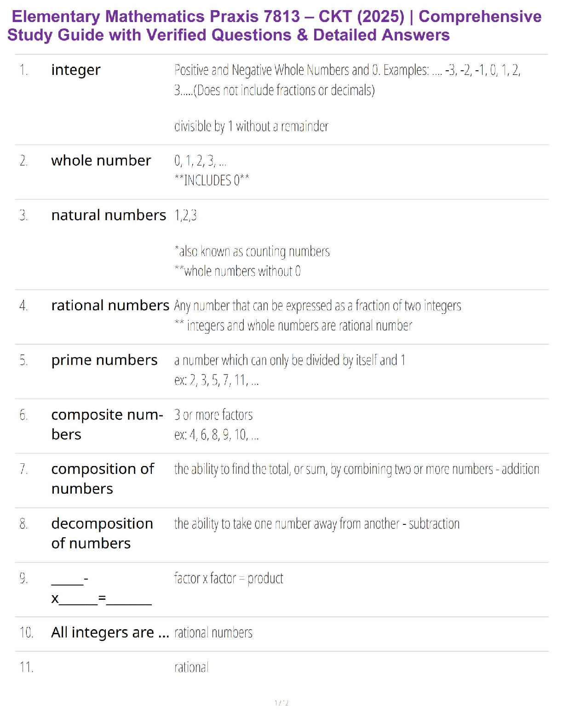Click the "composition of numbers" term
This screenshot has width=563, height=728.
pyautogui.click(x=103, y=478)
